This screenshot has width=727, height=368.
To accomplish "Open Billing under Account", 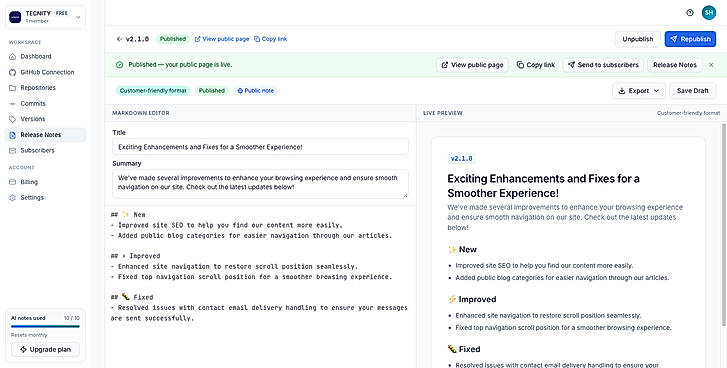I will pyautogui.click(x=45, y=182).
